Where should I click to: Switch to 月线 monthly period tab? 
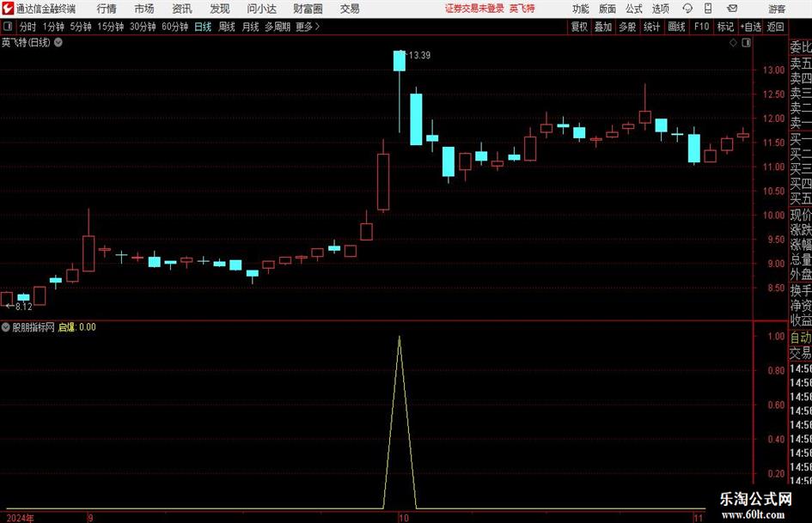[x=251, y=27]
